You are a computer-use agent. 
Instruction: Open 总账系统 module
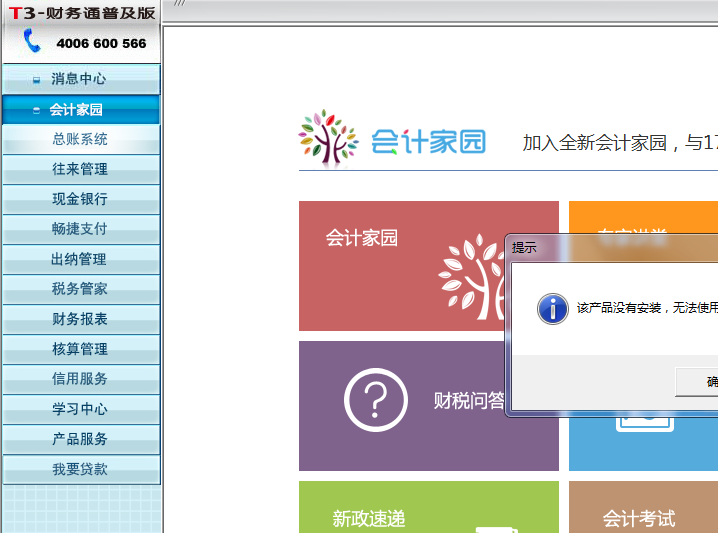tap(82, 139)
